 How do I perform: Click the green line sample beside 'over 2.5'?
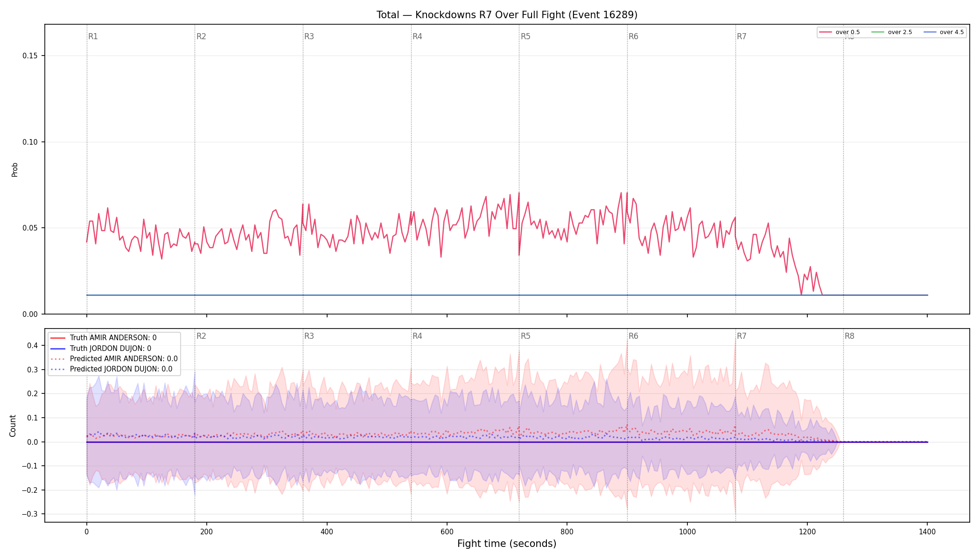878,32
